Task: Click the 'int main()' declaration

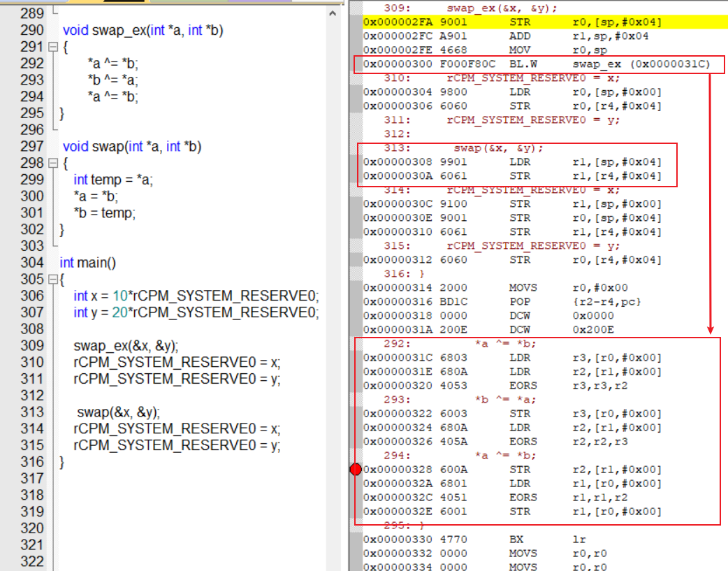Action: coord(88,263)
